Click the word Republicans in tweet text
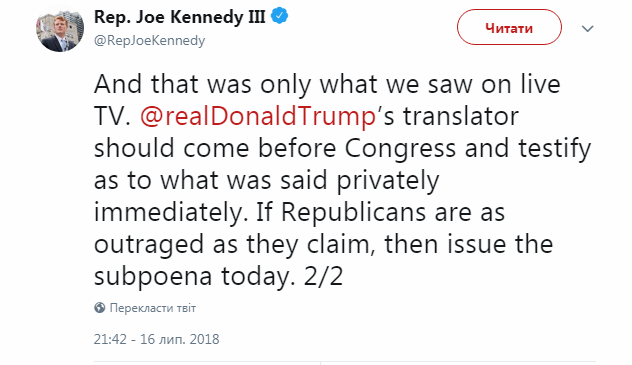This screenshot has height=365, width=632. point(353,212)
